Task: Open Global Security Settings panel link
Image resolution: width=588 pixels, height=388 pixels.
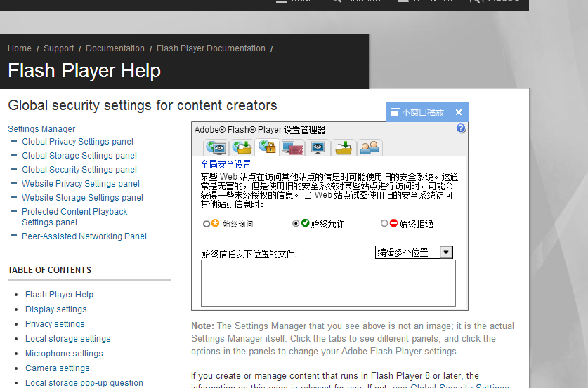Action: 79,170
